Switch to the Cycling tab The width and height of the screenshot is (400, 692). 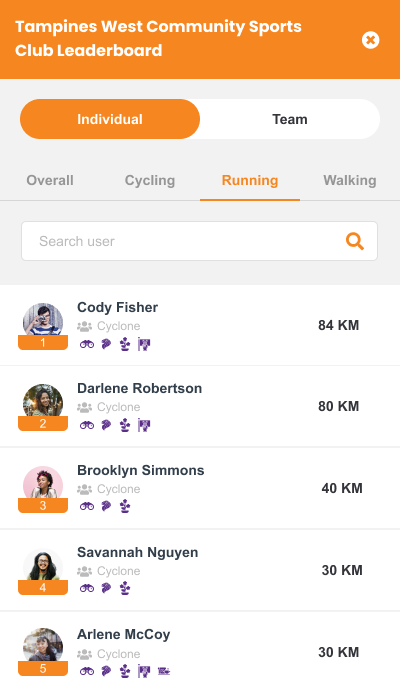coord(150,180)
